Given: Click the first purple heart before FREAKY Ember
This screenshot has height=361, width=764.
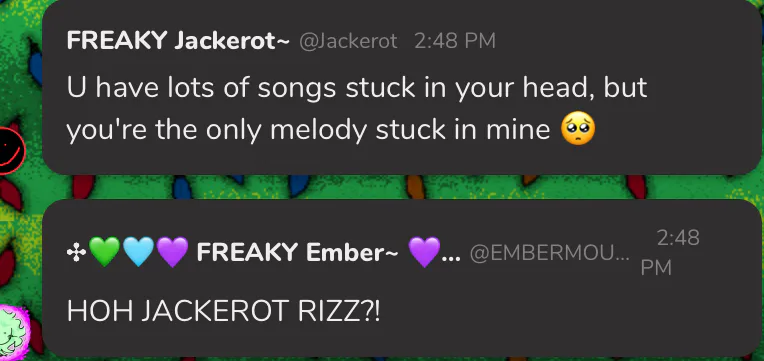Looking at the screenshot, I should tap(172, 252).
